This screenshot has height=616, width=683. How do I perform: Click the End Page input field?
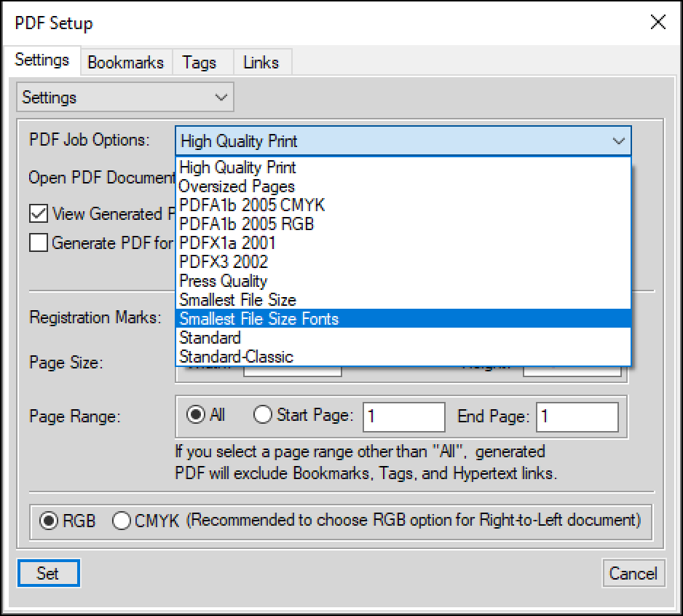577,417
